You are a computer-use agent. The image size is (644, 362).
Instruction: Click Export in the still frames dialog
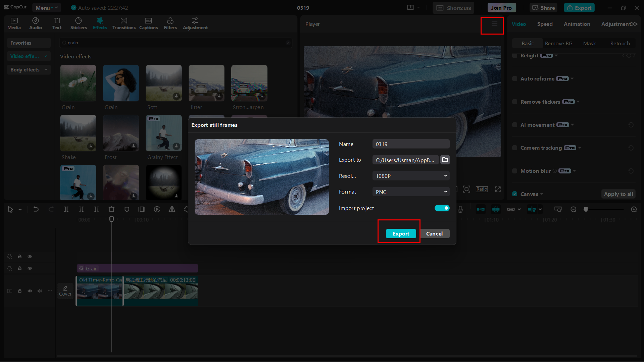[x=401, y=234]
